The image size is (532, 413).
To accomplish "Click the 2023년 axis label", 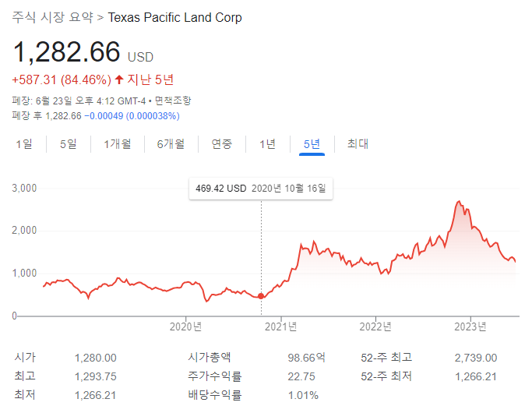I will click(470, 327).
